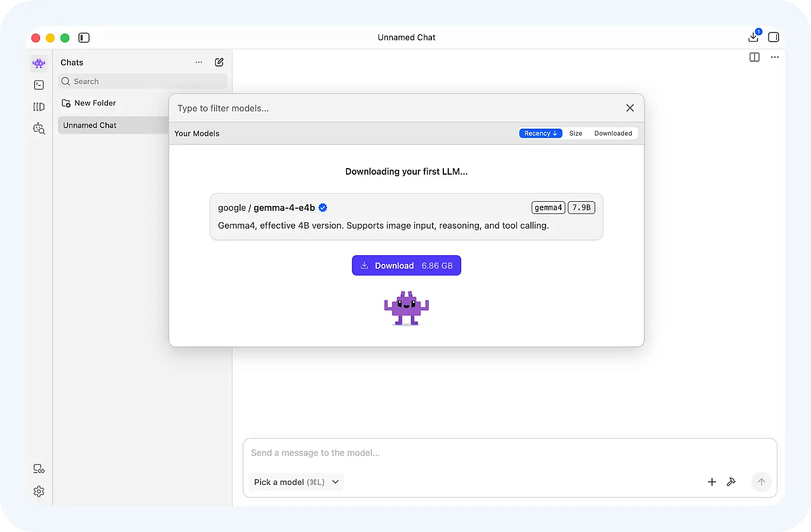The image size is (811, 532).
Task: Open the Chat view robot icon
Action: (x=39, y=63)
